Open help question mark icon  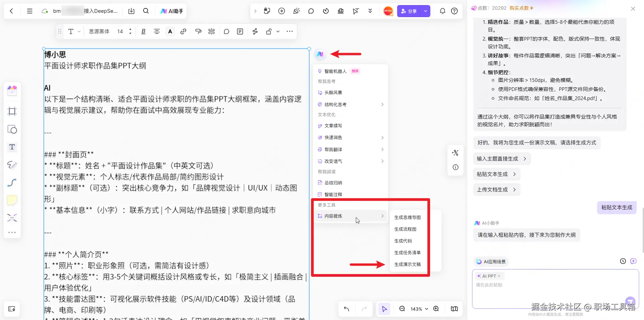(454, 11)
